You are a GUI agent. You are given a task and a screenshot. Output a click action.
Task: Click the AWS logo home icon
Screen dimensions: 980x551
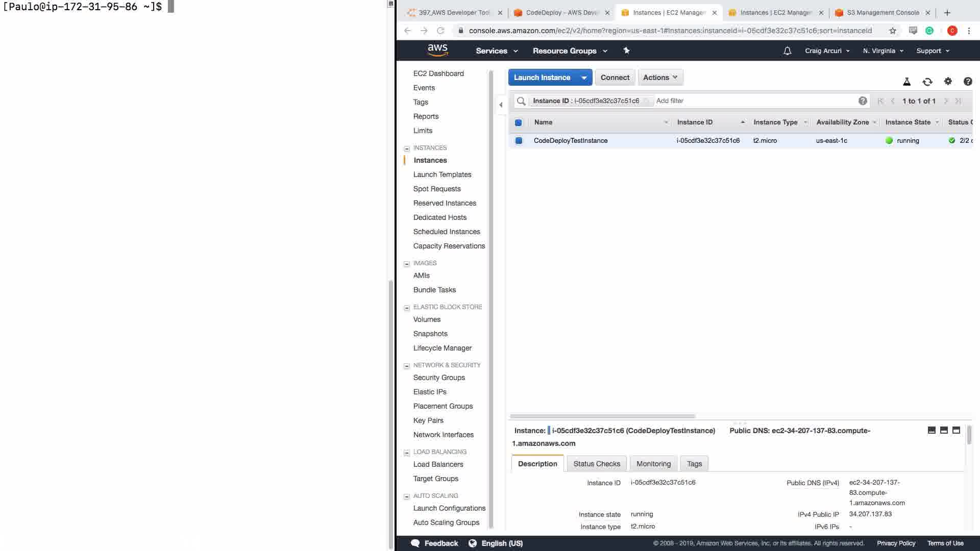coord(437,50)
